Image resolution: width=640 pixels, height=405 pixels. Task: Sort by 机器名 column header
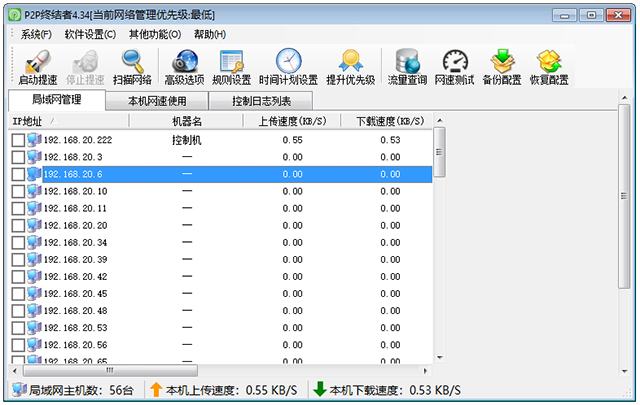(x=187, y=121)
